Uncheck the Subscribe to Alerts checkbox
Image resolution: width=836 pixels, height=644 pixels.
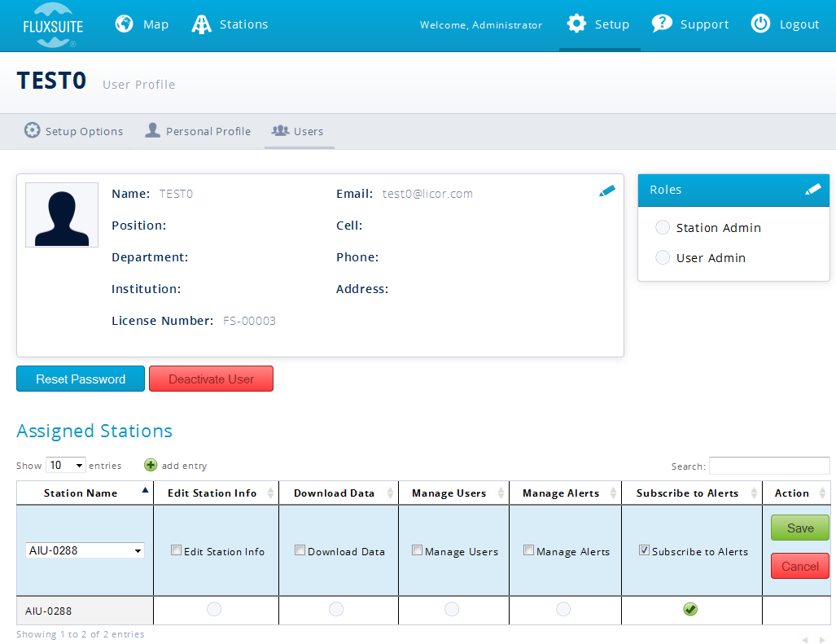644,550
